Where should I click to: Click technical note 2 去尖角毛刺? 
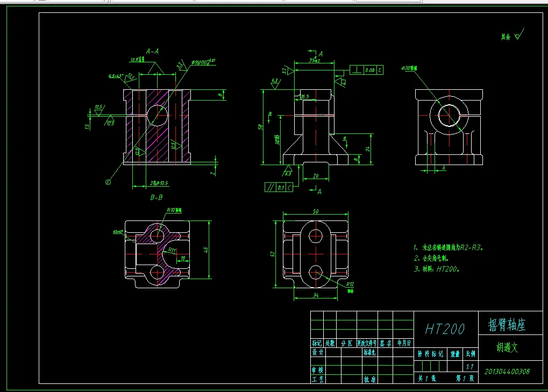431,258
